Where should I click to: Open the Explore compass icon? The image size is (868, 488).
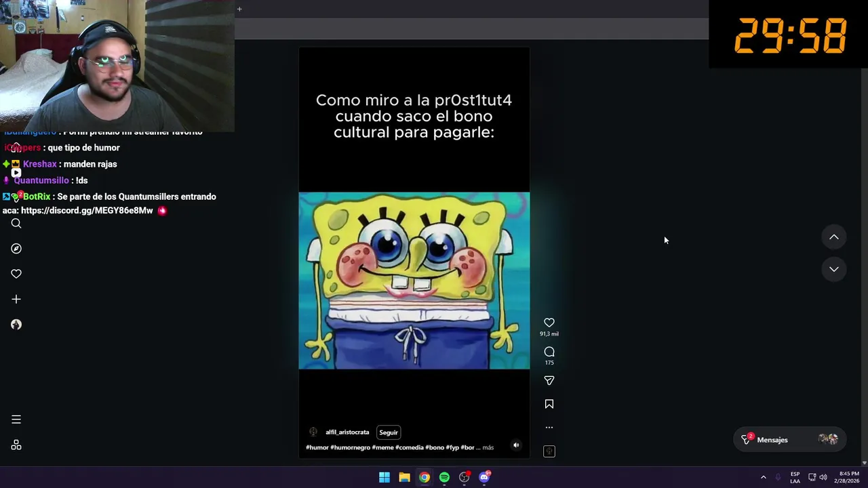coord(16,249)
